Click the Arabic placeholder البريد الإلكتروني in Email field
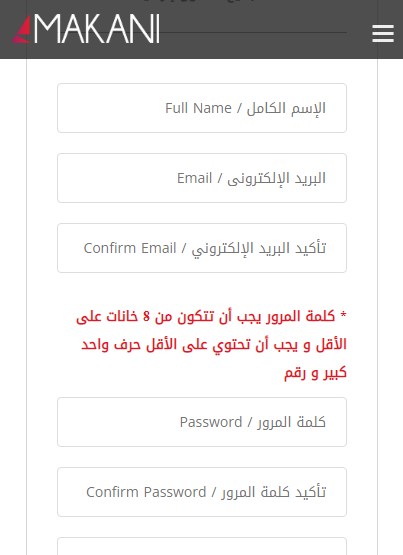The image size is (403, 555). tap(276, 178)
